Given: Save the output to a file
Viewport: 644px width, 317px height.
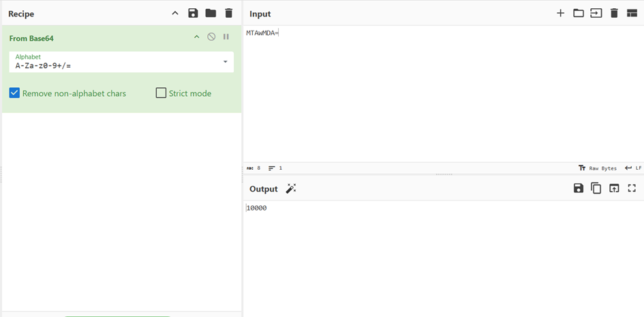Looking at the screenshot, I should 578,188.
